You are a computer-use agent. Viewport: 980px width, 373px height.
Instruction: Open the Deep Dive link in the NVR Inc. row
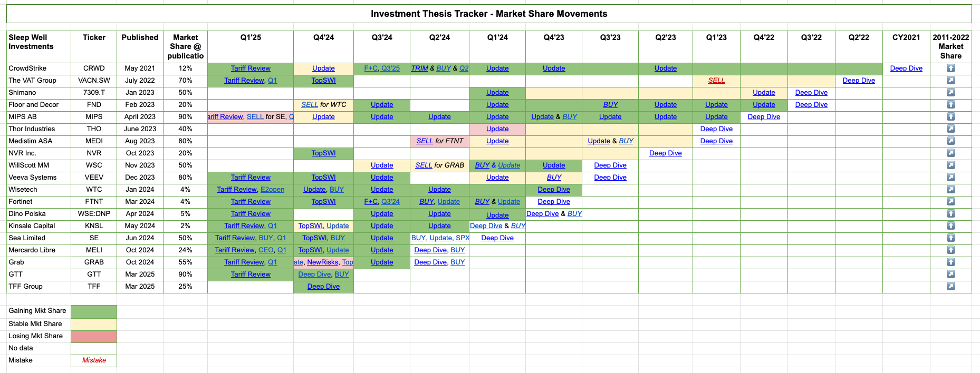pos(665,153)
